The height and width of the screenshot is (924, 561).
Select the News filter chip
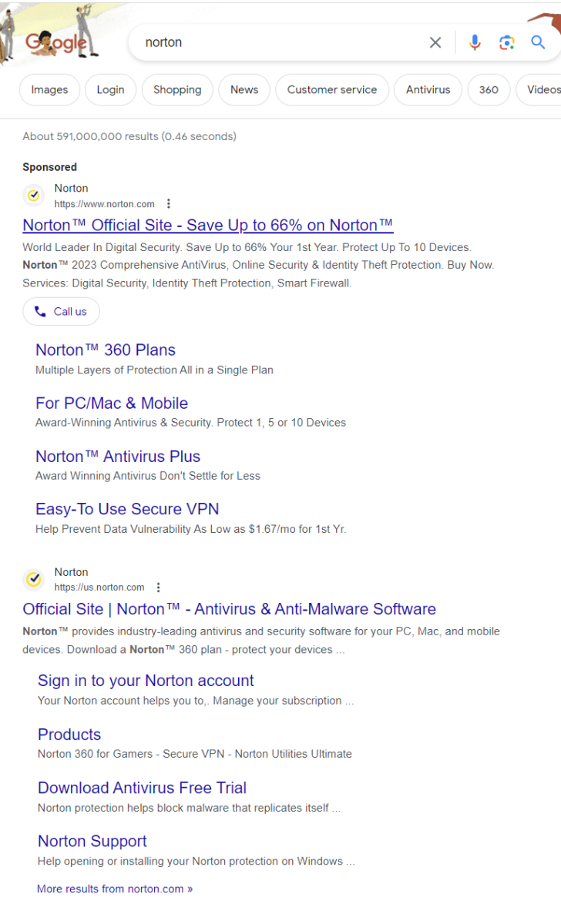[x=244, y=89]
